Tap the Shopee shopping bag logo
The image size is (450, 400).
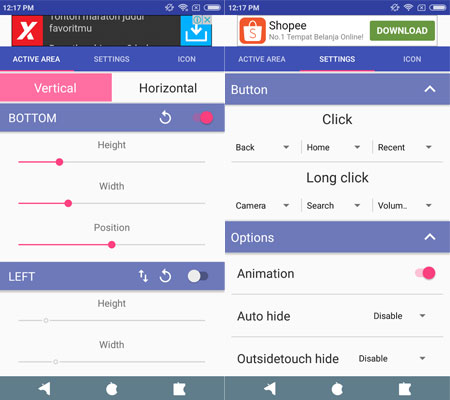[253, 31]
